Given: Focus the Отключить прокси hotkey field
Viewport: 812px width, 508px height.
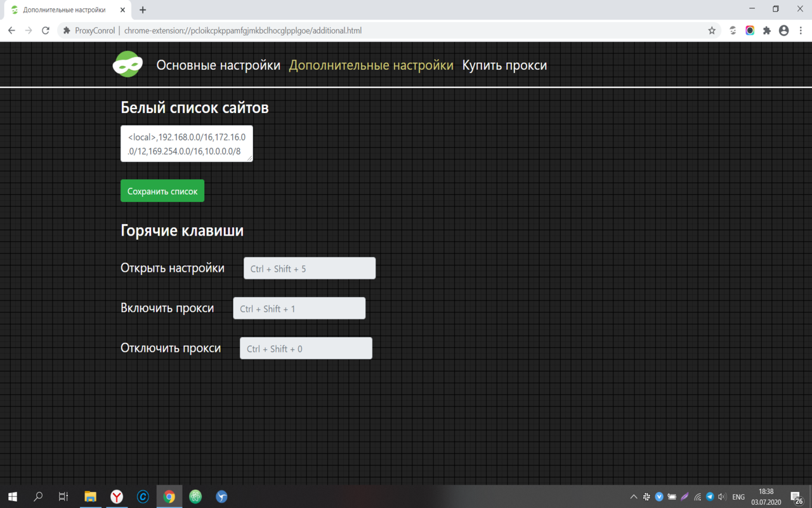Looking at the screenshot, I should [306, 348].
